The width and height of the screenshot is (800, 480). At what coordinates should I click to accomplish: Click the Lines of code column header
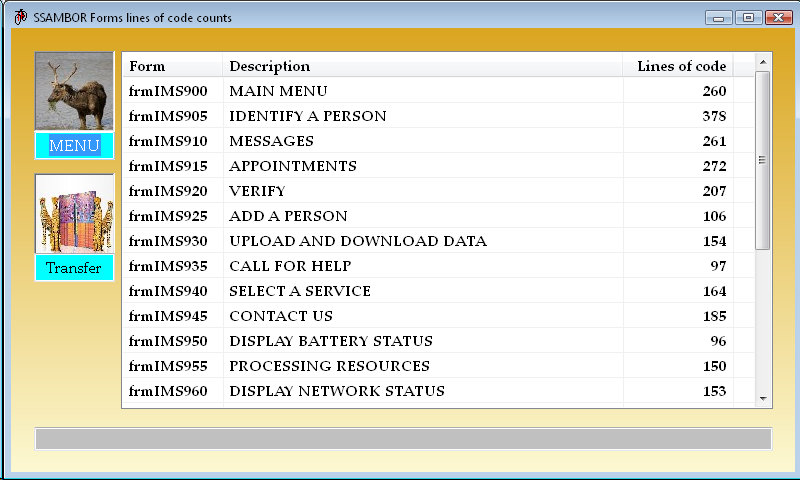tap(680, 66)
